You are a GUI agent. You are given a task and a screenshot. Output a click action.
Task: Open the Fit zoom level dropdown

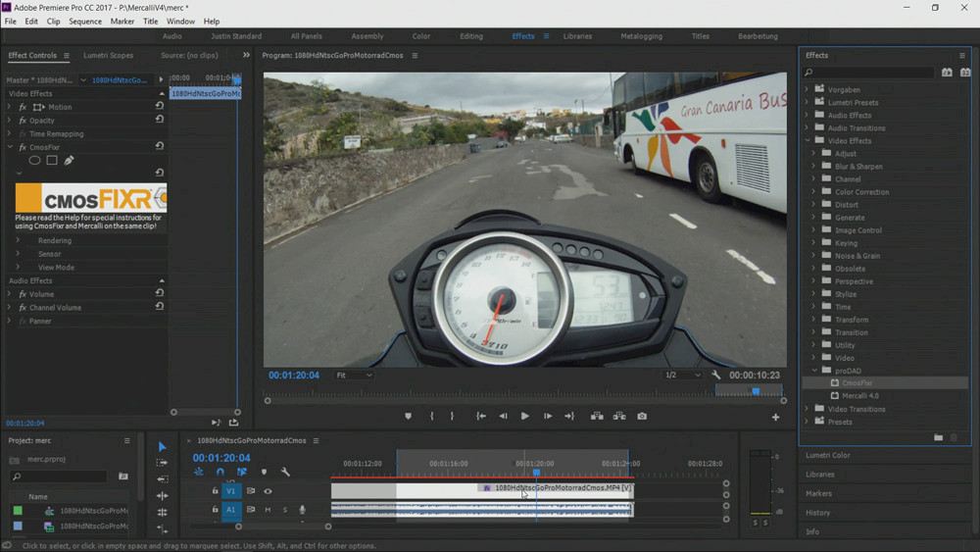(354, 376)
